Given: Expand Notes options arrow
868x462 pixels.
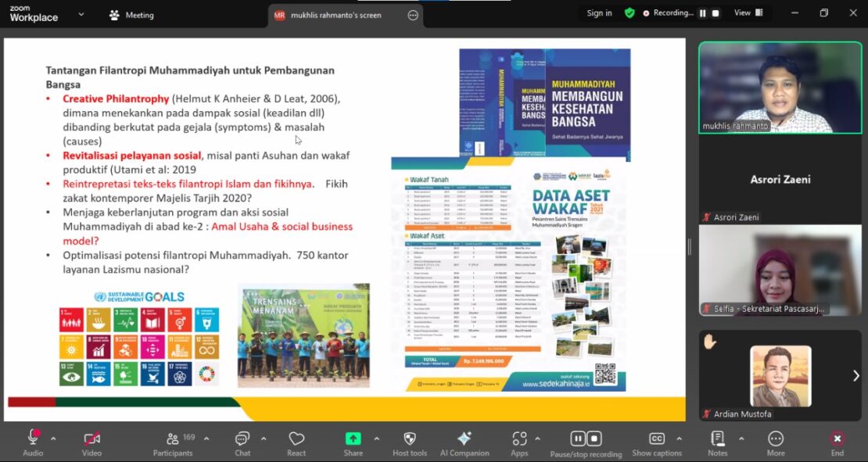Looking at the screenshot, I should (741, 439).
